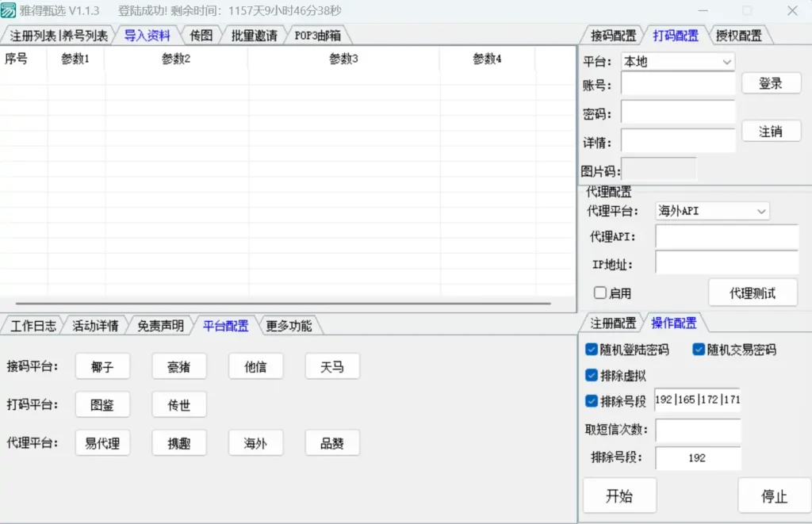Close the 雅得甄选 window
This screenshot has width=812, height=524.
(x=792, y=10)
